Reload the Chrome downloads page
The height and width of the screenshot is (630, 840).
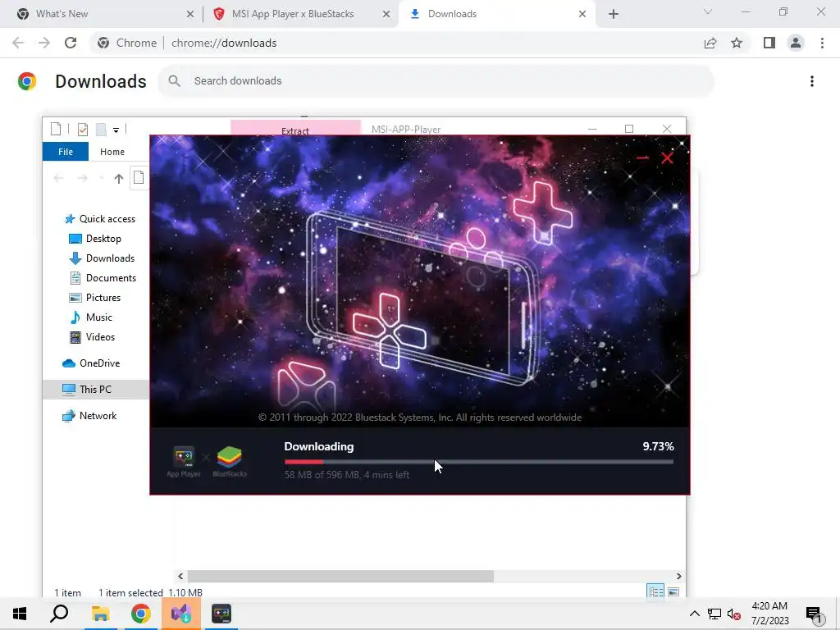(x=71, y=43)
